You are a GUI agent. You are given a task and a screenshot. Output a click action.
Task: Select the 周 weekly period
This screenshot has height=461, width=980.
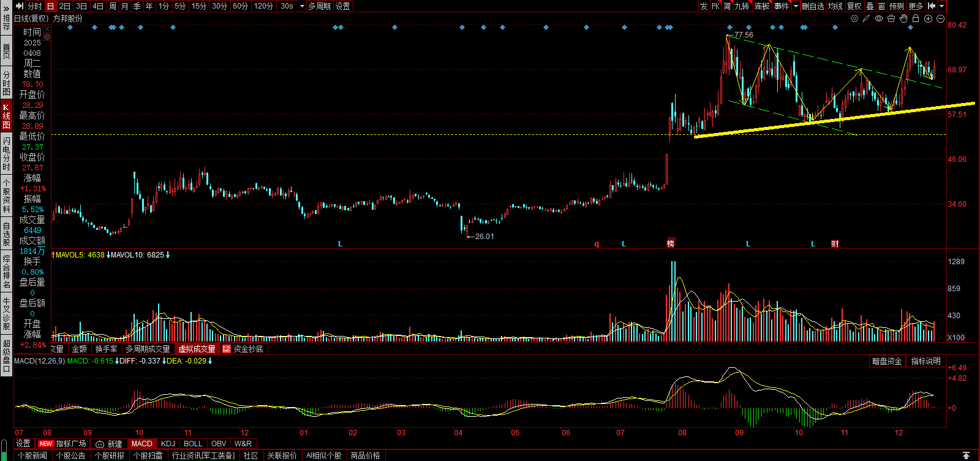pos(113,6)
